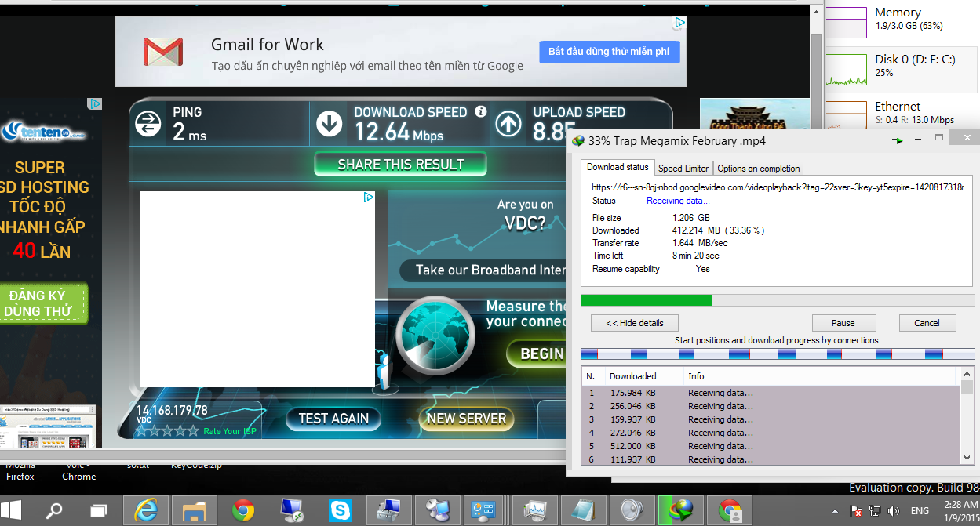The width and height of the screenshot is (980, 526).
Task: Switch to Speed Limiter tab
Action: click(683, 169)
